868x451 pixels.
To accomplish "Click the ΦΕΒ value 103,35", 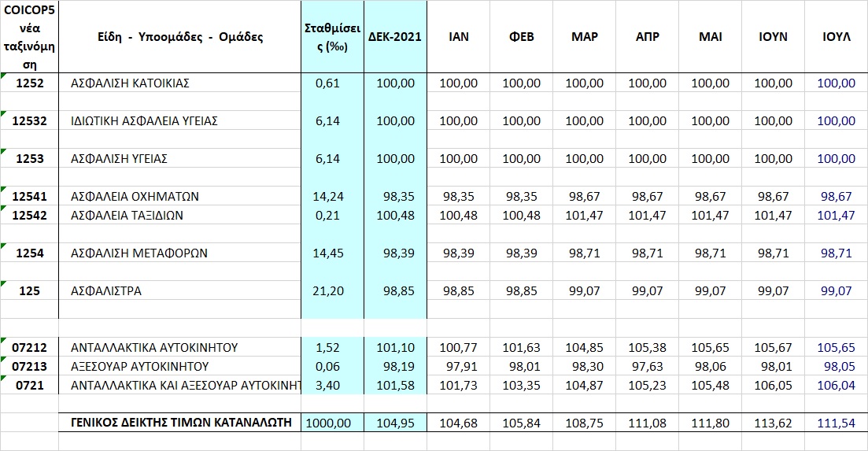I will 522,385.
